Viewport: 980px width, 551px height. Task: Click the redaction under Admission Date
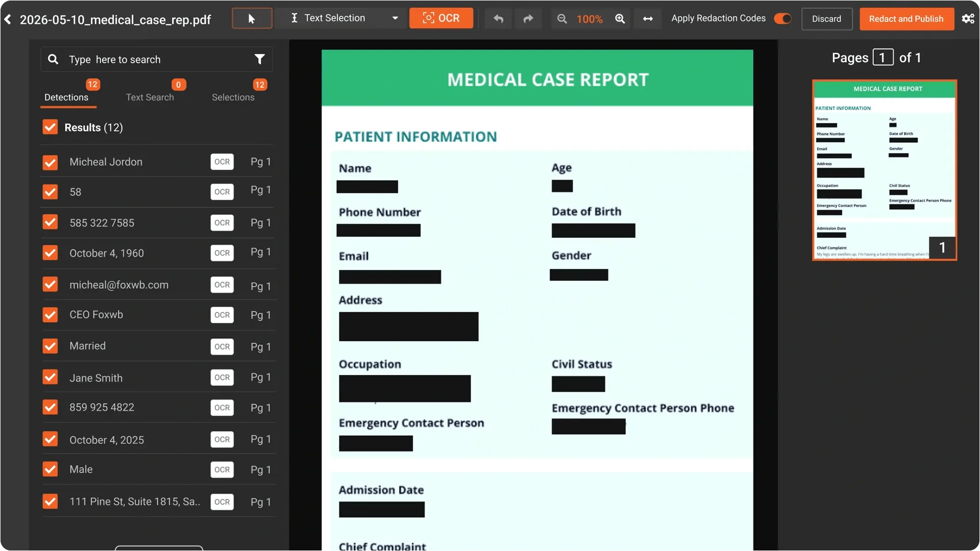pyautogui.click(x=382, y=510)
